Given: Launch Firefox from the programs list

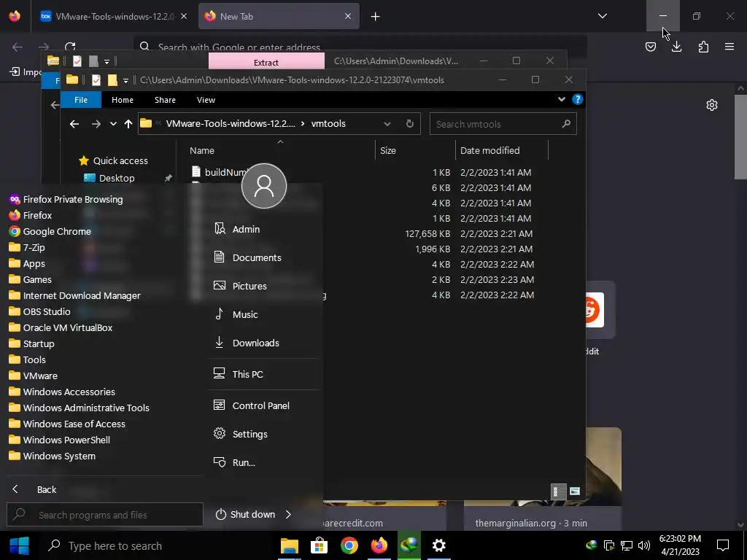Looking at the screenshot, I should pos(31,215).
